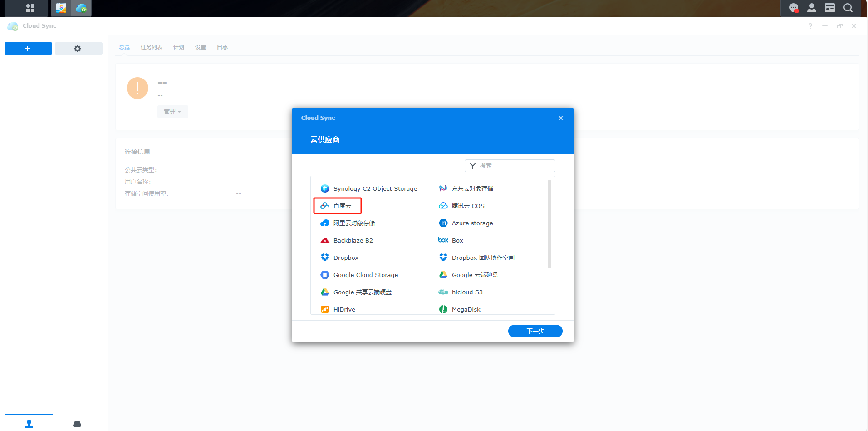
Task: Choose Backblaze B2 provider
Action: tap(347, 240)
